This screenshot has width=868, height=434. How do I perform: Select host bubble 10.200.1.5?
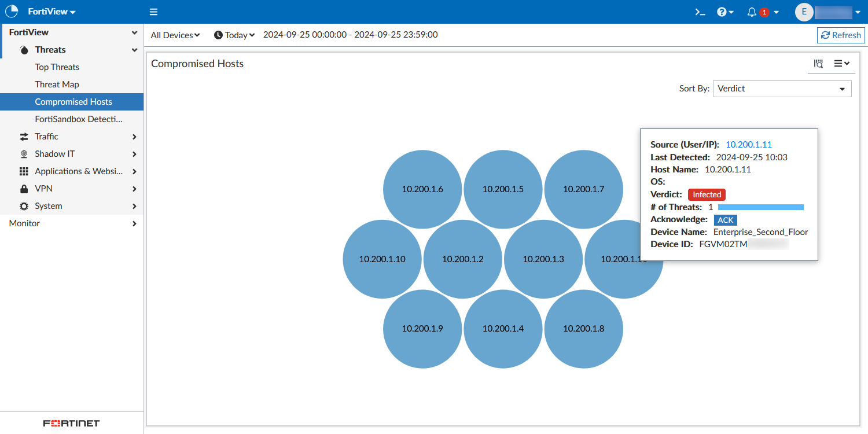pos(503,189)
